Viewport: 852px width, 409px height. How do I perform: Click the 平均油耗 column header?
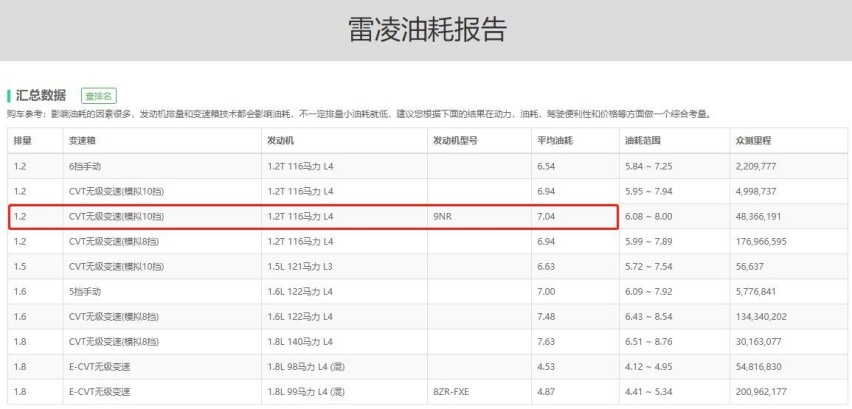[555, 141]
